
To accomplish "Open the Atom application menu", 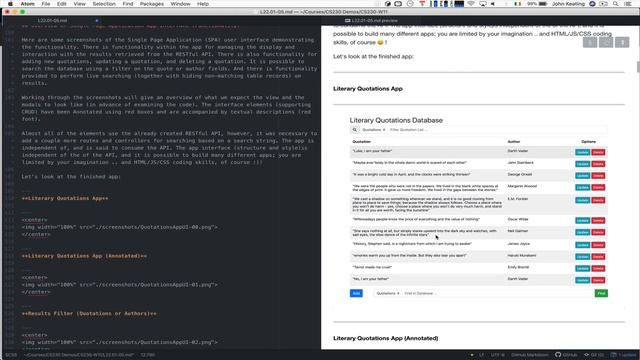I will pyautogui.click(x=28, y=4).
